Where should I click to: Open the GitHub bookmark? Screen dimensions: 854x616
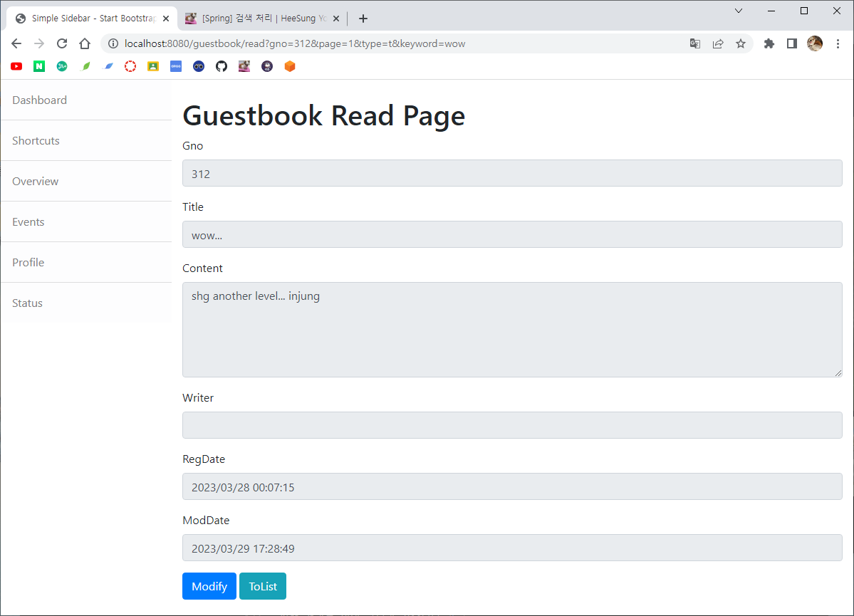point(221,66)
